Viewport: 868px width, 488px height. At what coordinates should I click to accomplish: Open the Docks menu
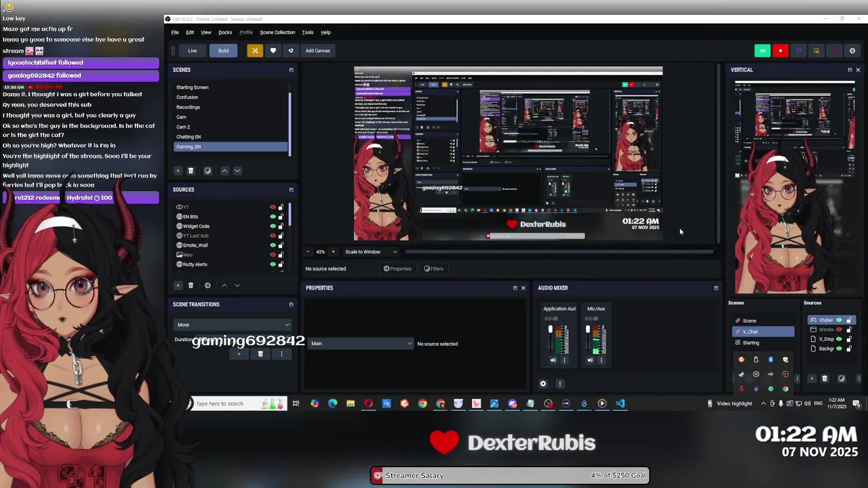[x=225, y=33]
